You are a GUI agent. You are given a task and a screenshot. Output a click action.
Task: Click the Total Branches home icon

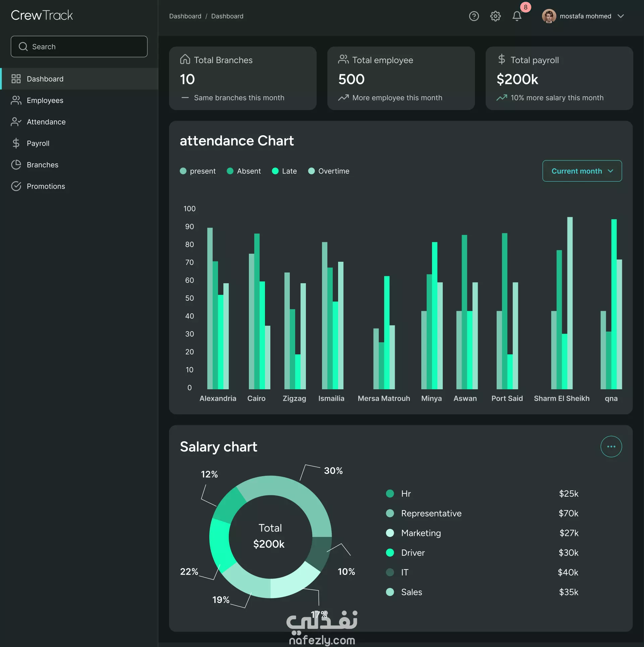[x=185, y=59]
